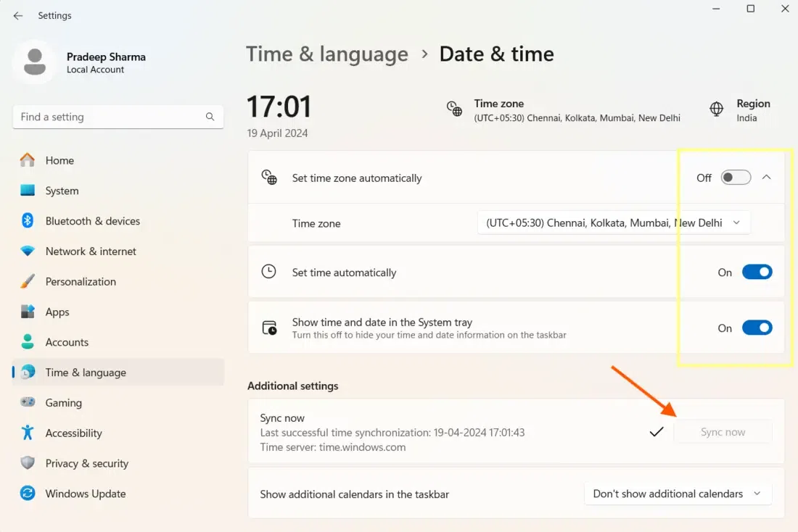Click the back arrow in Settings

(18, 16)
